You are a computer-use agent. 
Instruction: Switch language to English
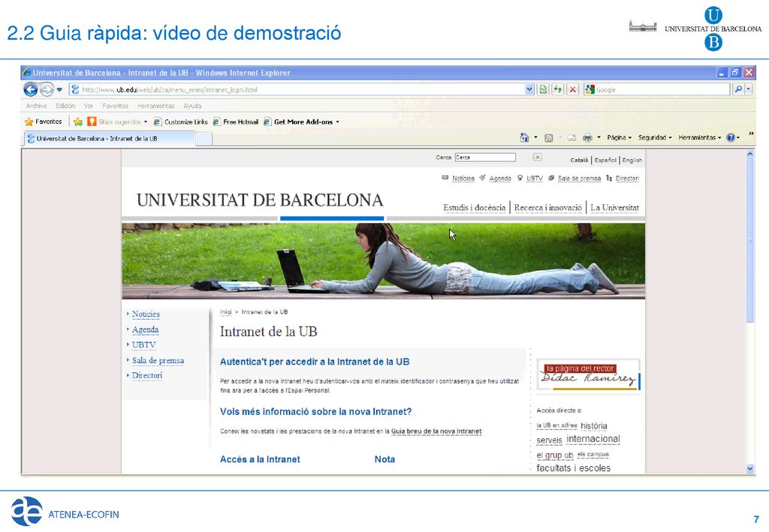click(632, 160)
